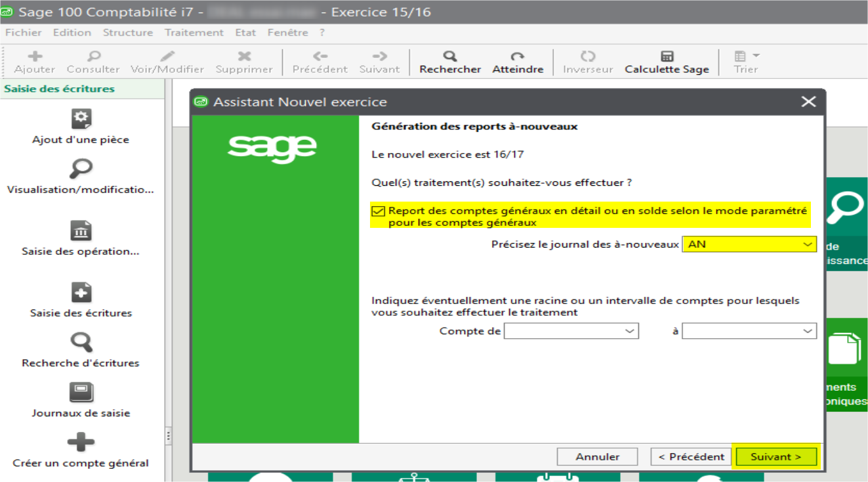The image size is (868, 482).
Task: Open Journaux de saisie sidebar icon
Action: 81,393
